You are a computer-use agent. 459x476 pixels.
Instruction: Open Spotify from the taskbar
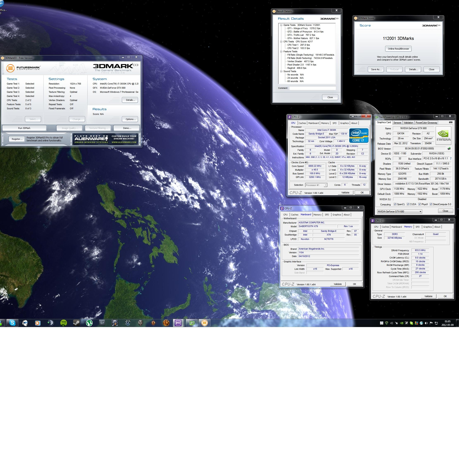(63, 323)
